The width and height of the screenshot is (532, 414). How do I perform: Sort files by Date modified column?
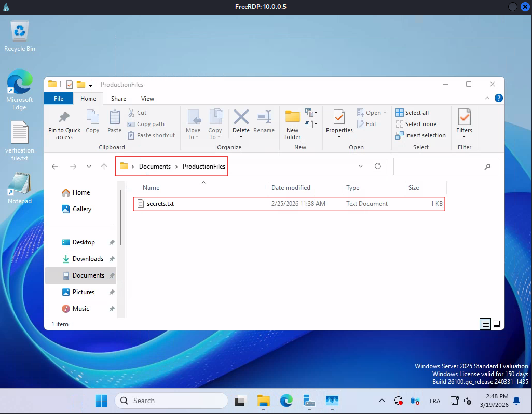coord(291,188)
